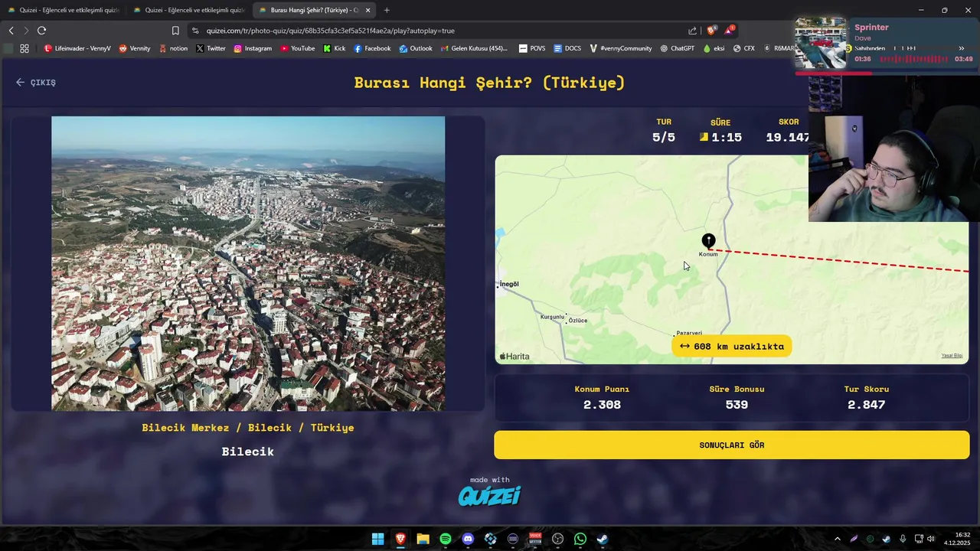Open Brave Shields icon
The image size is (980, 551).
pyautogui.click(x=711, y=31)
